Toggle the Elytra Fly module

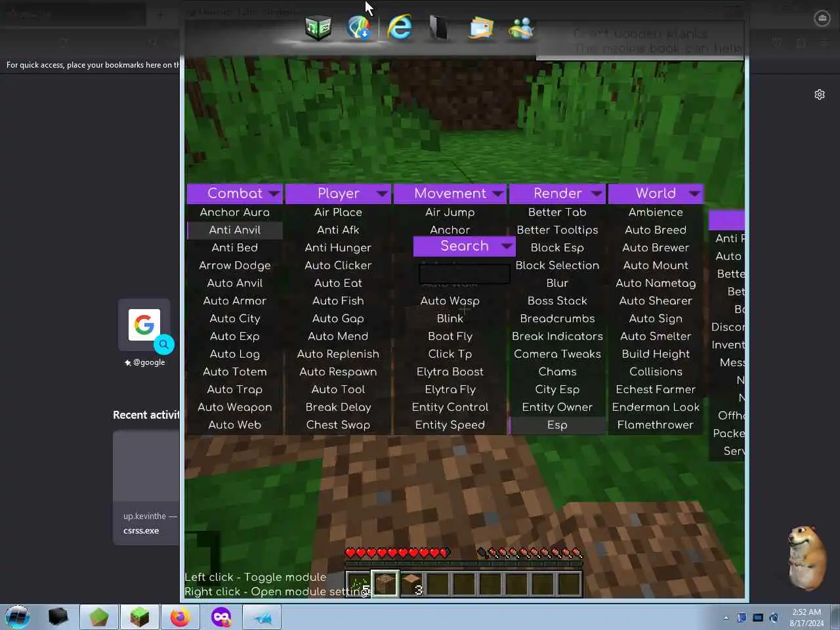tap(450, 389)
